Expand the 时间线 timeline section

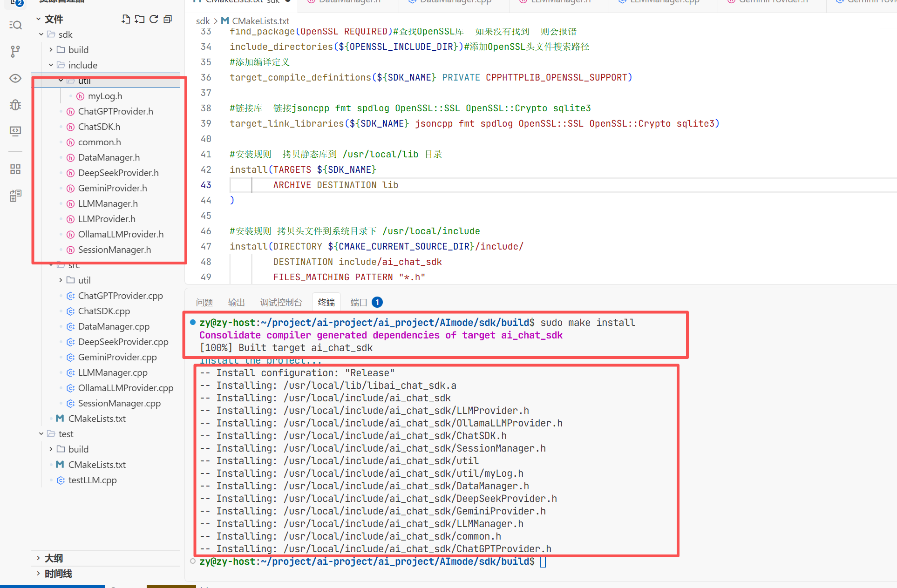click(58, 574)
